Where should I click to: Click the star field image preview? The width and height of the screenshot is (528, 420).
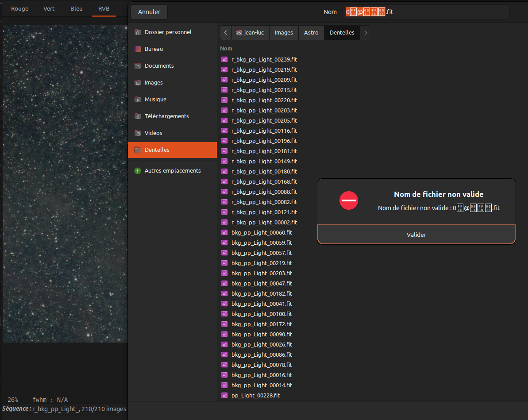click(x=65, y=184)
